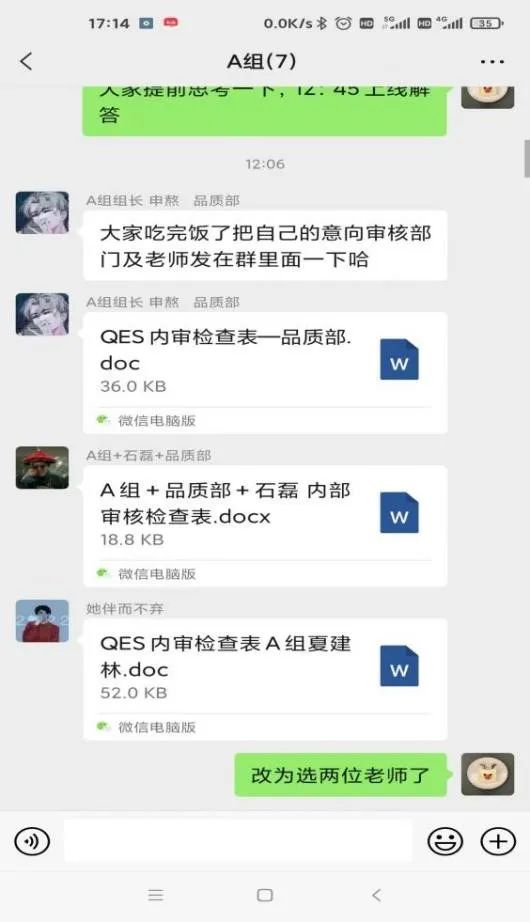Tap avatar of 她伴而不弃

pos(42,621)
